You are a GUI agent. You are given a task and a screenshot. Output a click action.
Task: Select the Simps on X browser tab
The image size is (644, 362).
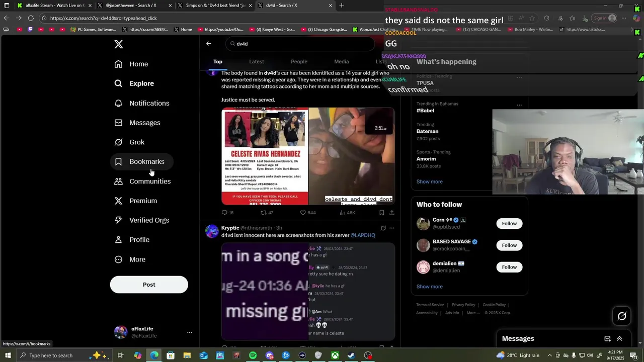tap(213, 6)
